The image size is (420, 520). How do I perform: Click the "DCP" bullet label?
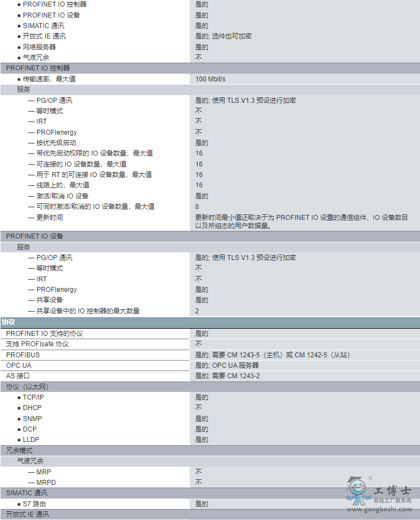click(30, 429)
